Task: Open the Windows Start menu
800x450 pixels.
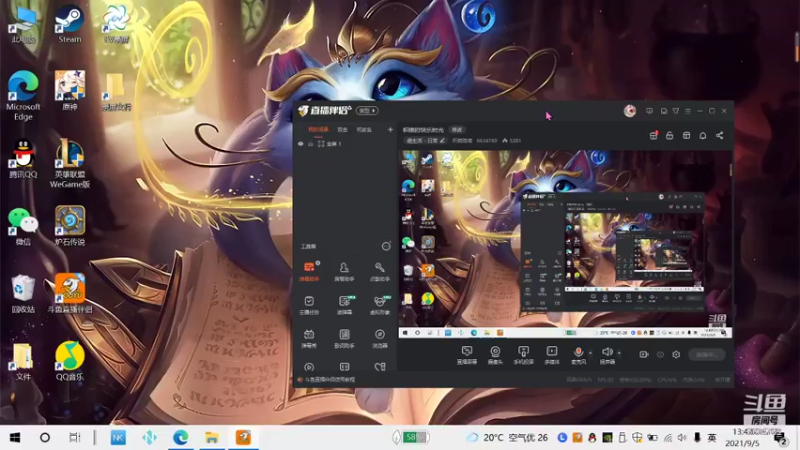Action: coord(15,437)
